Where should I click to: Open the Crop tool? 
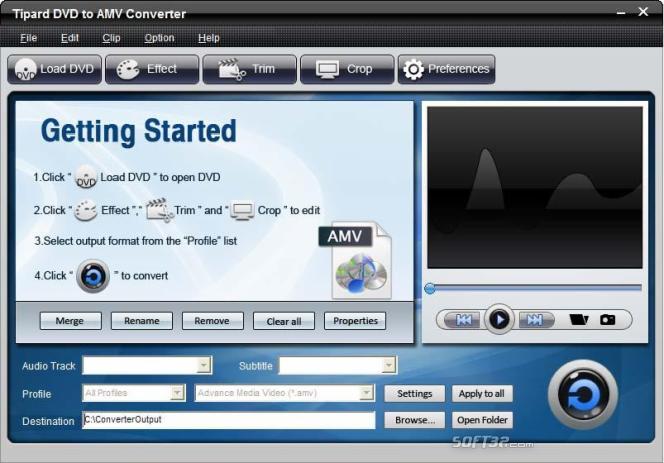pyautogui.click(x=347, y=69)
